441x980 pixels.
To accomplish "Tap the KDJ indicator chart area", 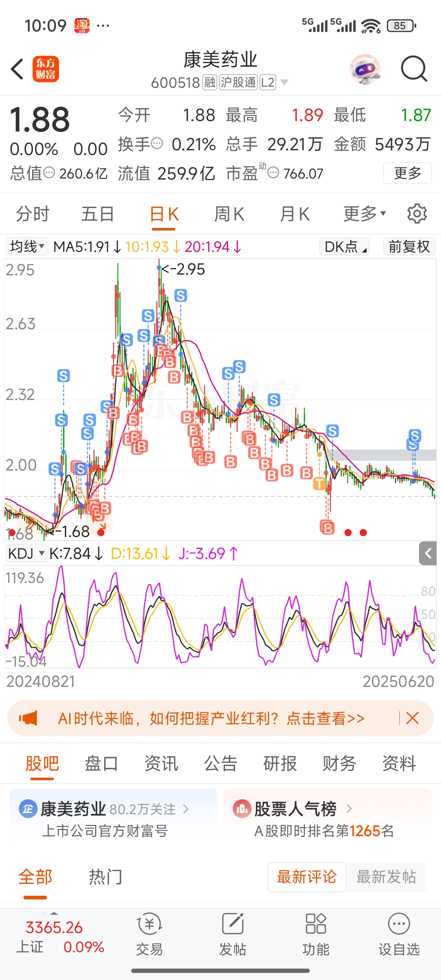I will [220, 616].
